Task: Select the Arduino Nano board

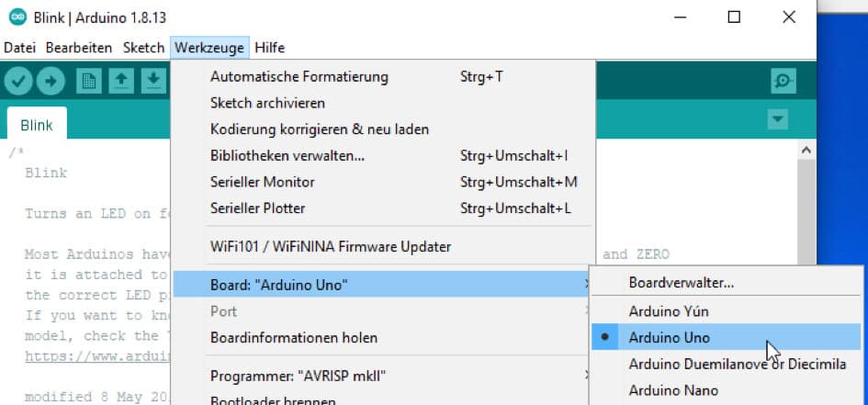Action: pyautogui.click(x=727, y=390)
